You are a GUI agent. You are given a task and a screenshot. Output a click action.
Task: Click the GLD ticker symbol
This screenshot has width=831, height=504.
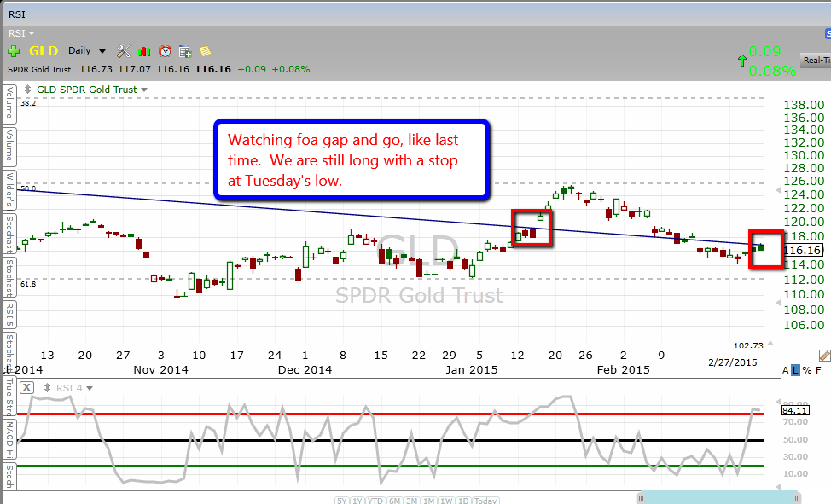click(44, 51)
